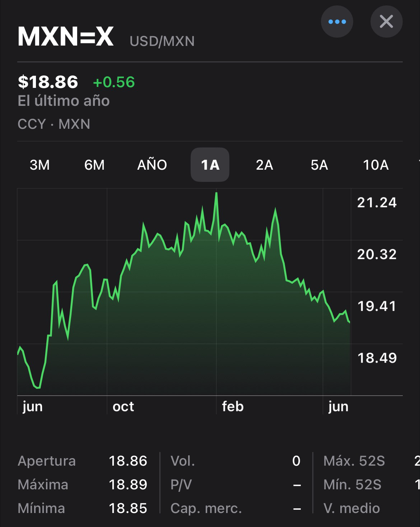Tap the USD/MXN subtitle label
This screenshot has height=527, width=420.
pyautogui.click(x=162, y=41)
